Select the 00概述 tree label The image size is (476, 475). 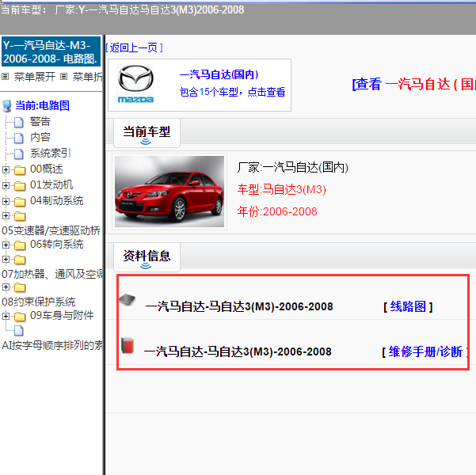click(47, 169)
